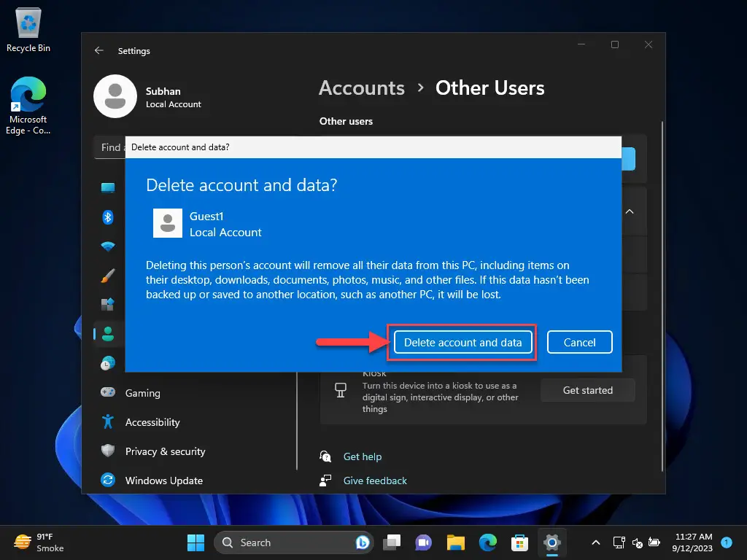Collapse the account options chevron

tap(629, 211)
